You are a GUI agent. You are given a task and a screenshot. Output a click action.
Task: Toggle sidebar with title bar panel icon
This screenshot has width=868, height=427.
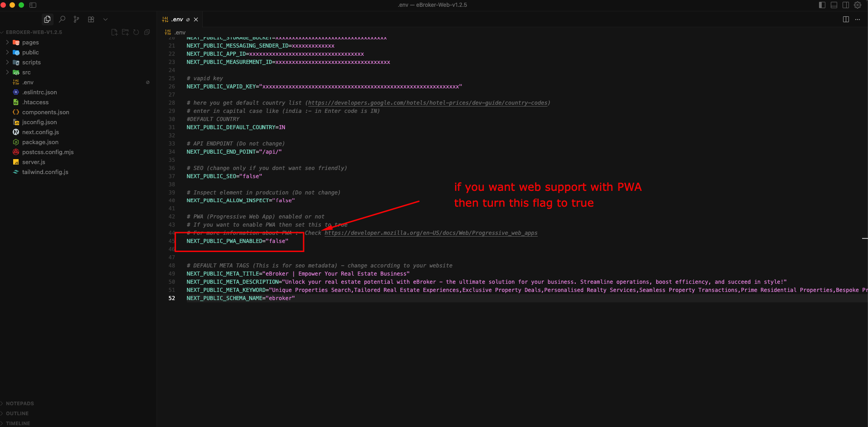[33, 5]
